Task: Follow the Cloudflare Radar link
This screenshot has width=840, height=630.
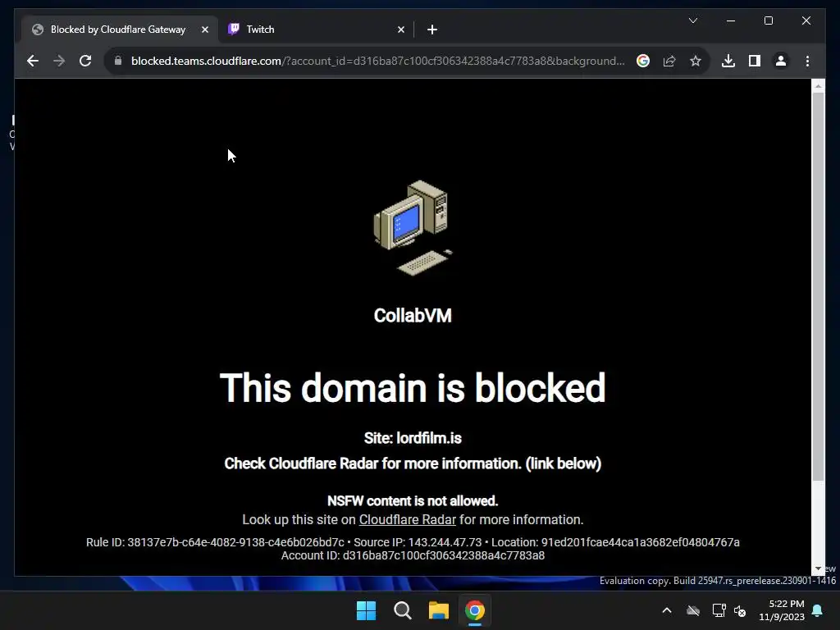Action: click(x=407, y=519)
